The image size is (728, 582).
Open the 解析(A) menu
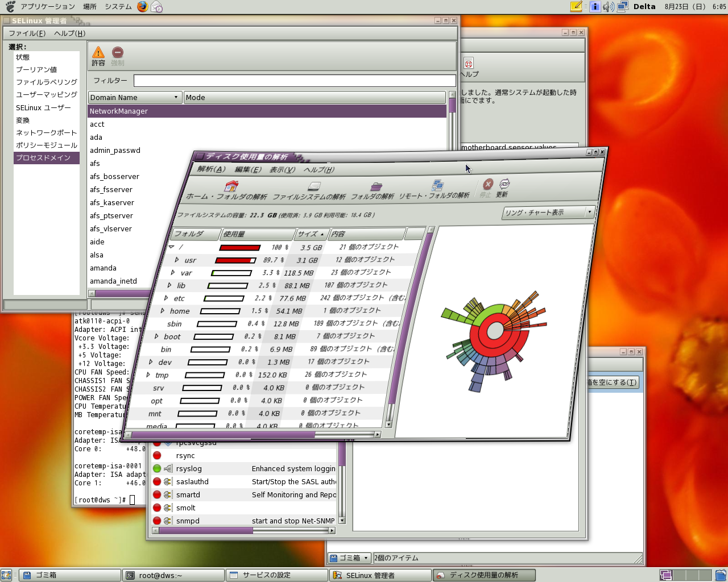tap(212, 169)
